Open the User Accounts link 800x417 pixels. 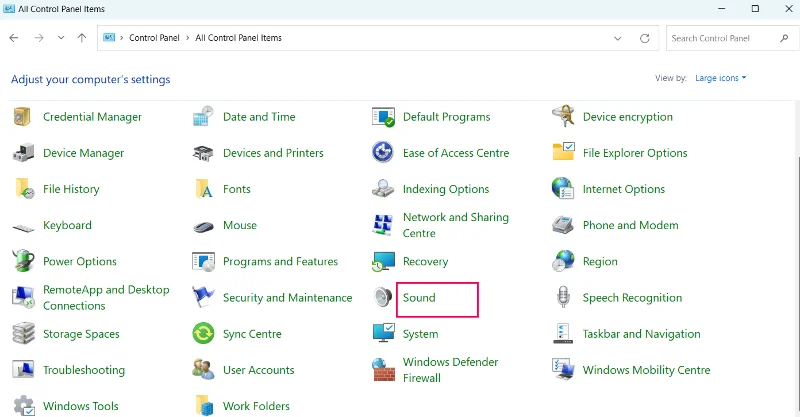pos(259,370)
